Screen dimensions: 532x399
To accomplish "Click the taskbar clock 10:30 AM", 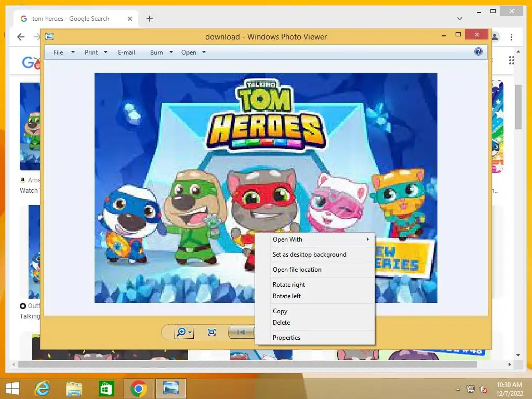I will 509,385.
